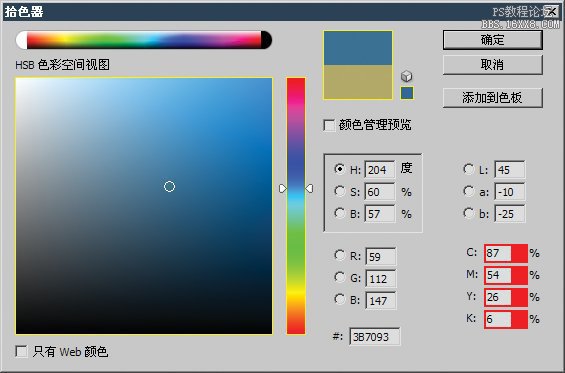Click the 取消 cancel button
This screenshot has width=565, height=373.
(493, 65)
